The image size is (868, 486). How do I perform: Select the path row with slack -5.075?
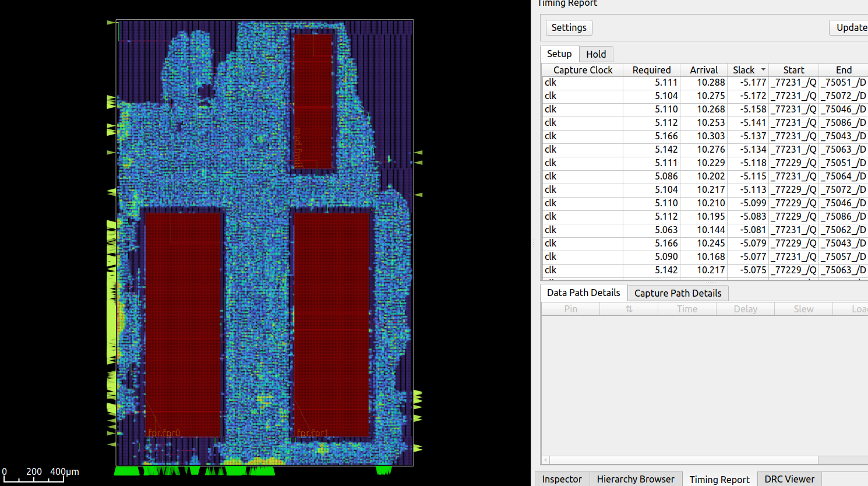(x=705, y=270)
